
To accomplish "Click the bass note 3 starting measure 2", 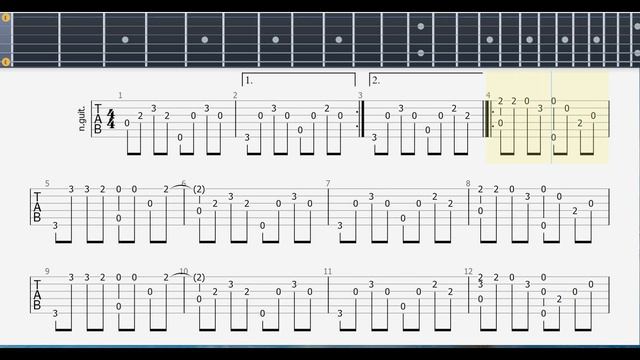I will click(x=247, y=138).
